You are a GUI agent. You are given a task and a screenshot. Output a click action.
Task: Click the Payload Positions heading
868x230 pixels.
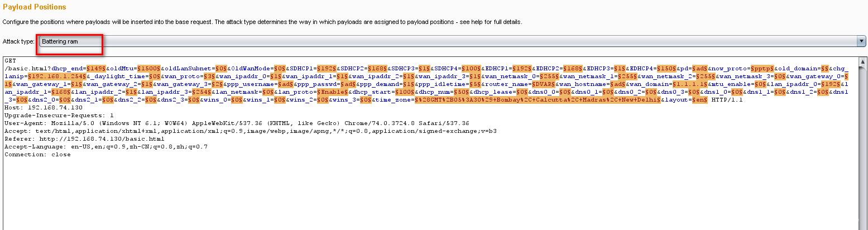tap(35, 7)
